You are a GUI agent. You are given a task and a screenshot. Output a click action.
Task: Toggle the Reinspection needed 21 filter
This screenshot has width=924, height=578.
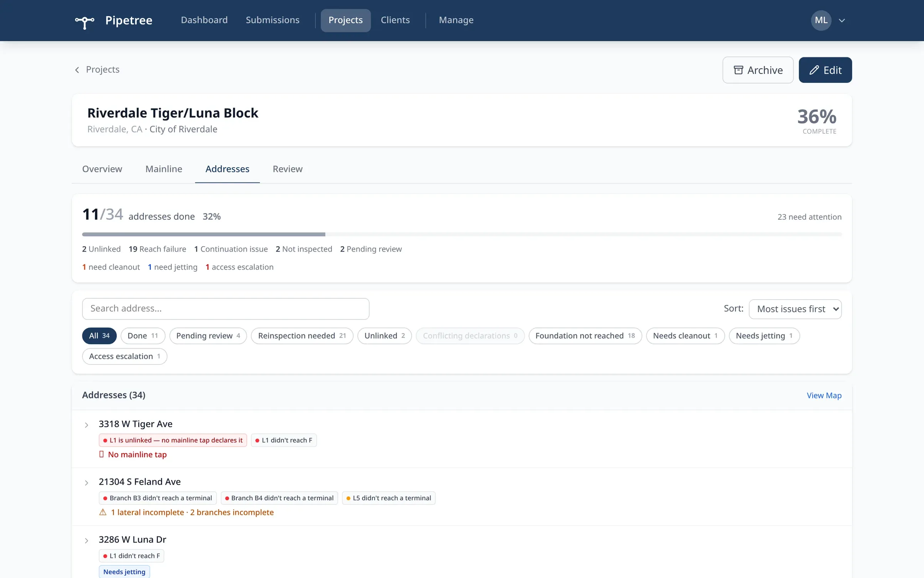pyautogui.click(x=302, y=336)
